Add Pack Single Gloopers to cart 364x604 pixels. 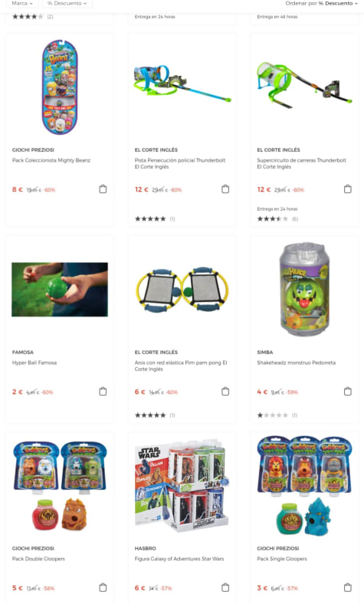click(x=348, y=588)
